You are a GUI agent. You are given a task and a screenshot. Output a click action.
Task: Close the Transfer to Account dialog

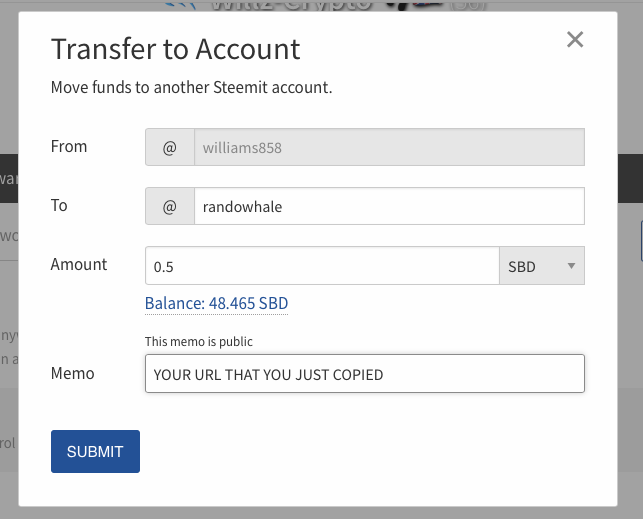pos(574,40)
